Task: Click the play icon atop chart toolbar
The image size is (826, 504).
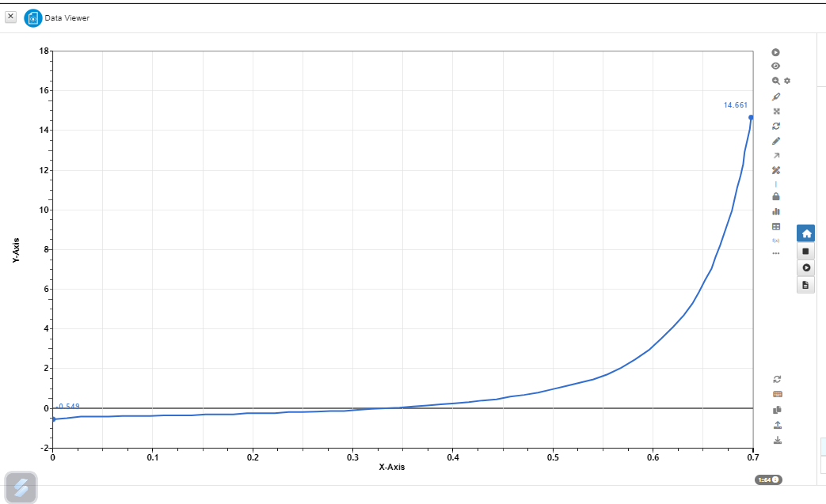Action: tap(776, 52)
